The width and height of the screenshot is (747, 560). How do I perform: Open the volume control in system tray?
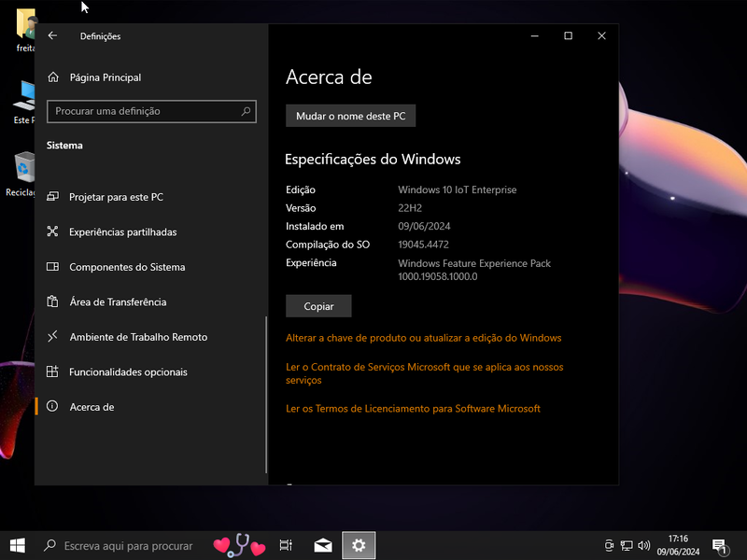click(x=644, y=546)
